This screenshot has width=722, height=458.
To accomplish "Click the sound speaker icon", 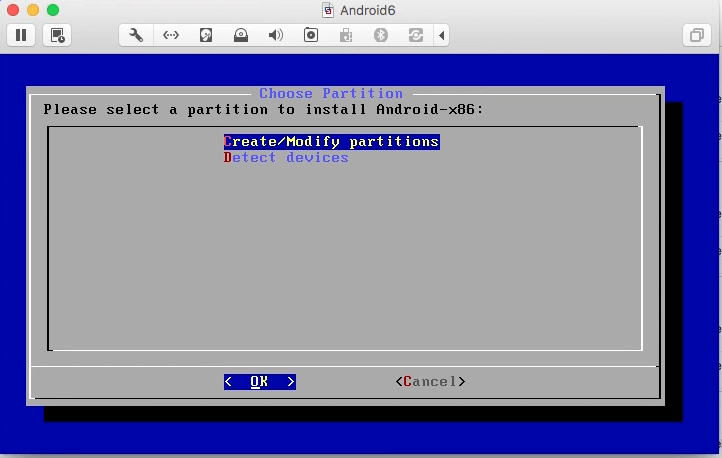I will [276, 35].
